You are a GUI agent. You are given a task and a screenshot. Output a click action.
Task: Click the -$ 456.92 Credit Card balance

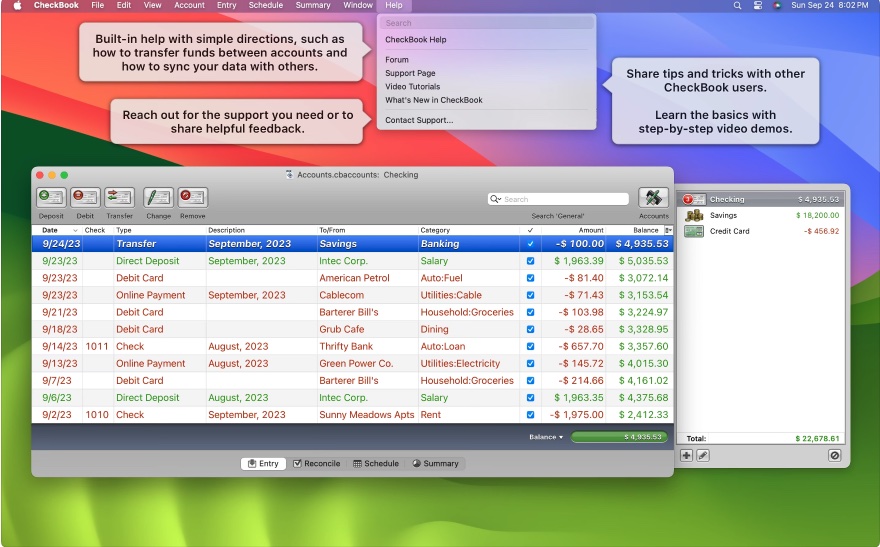[822, 231]
